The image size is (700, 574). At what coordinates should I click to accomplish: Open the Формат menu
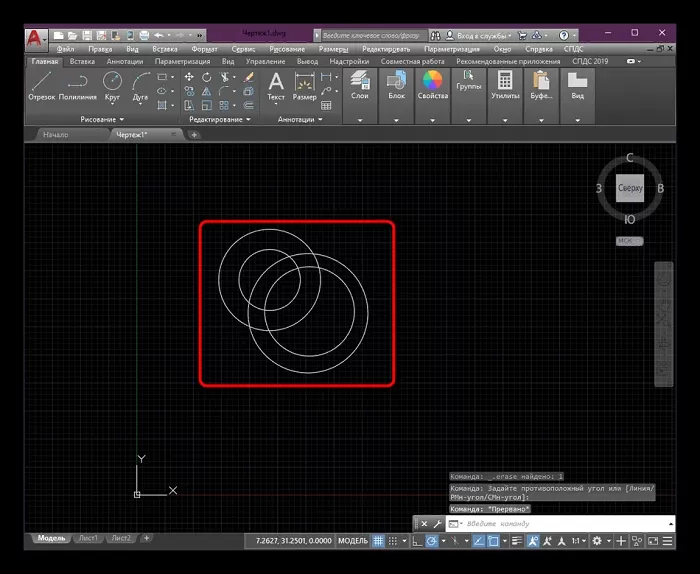tap(204, 49)
